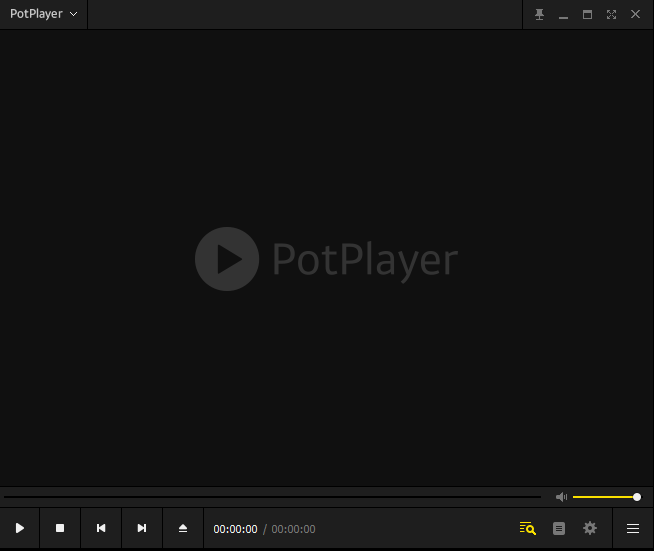Maximize the PotPlayer window
The image size is (654, 551).
(x=587, y=15)
